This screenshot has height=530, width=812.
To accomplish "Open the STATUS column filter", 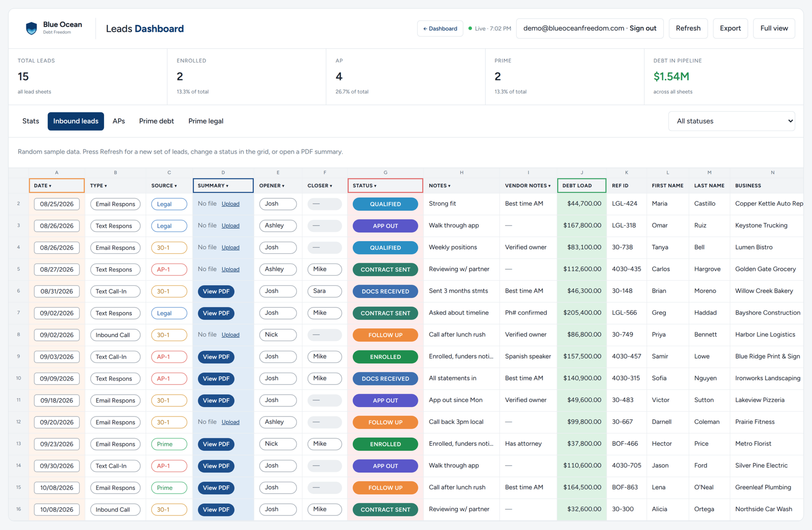I will 385,186.
